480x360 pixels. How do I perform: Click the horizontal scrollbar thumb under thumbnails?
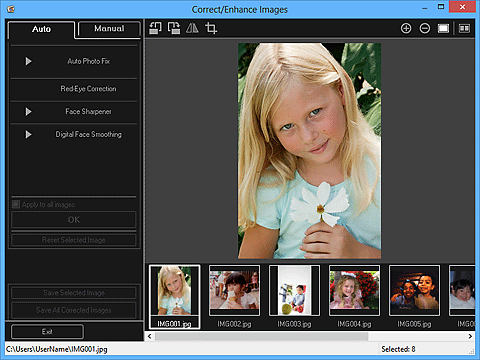(262, 336)
